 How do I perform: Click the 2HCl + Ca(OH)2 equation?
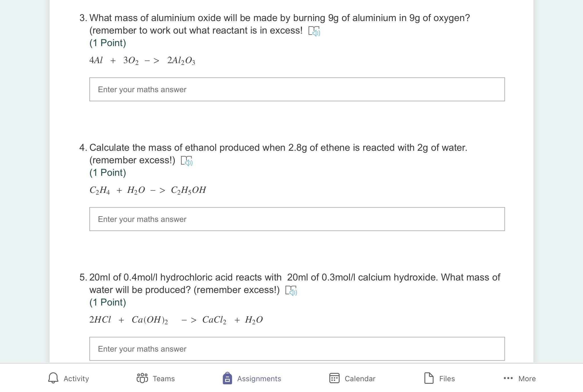point(176,320)
